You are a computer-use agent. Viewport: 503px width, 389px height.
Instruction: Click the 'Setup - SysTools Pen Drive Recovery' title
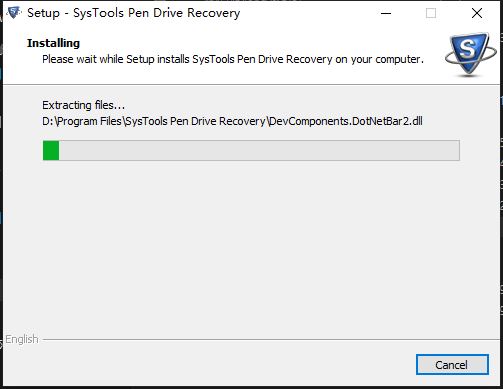(133, 13)
